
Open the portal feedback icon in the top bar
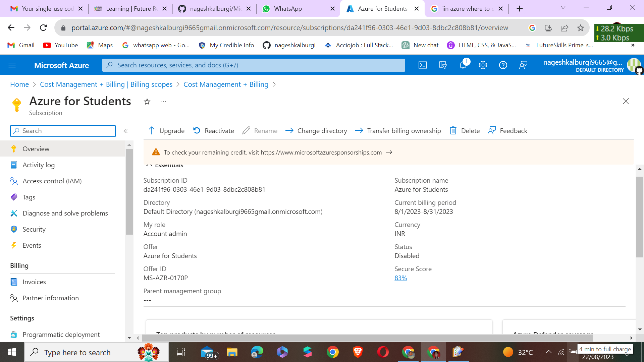[523, 65]
